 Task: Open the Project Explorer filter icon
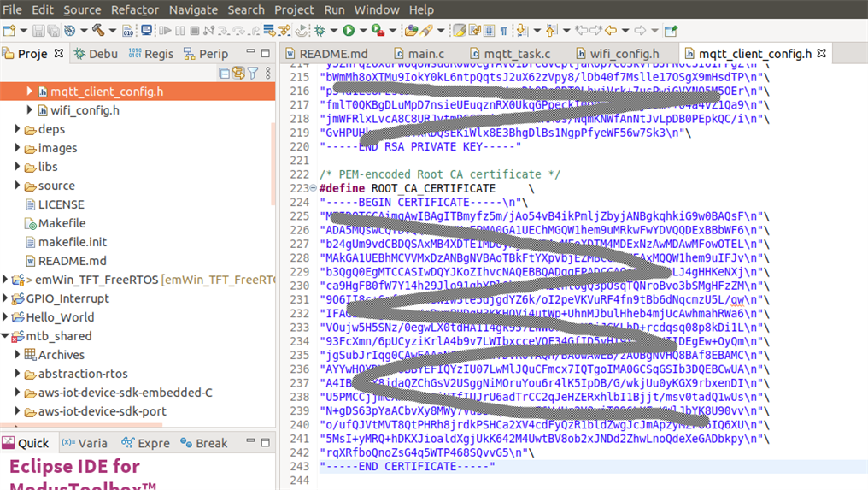(253, 74)
